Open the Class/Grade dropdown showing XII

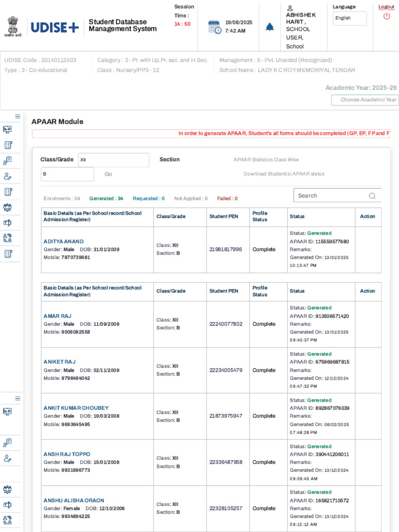pyautogui.click(x=114, y=160)
